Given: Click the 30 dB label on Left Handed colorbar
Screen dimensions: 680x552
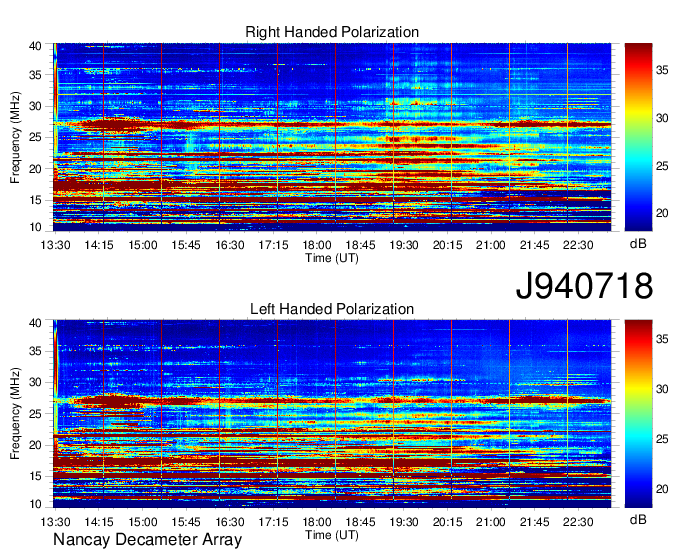Looking at the screenshot, I should [x=662, y=389].
